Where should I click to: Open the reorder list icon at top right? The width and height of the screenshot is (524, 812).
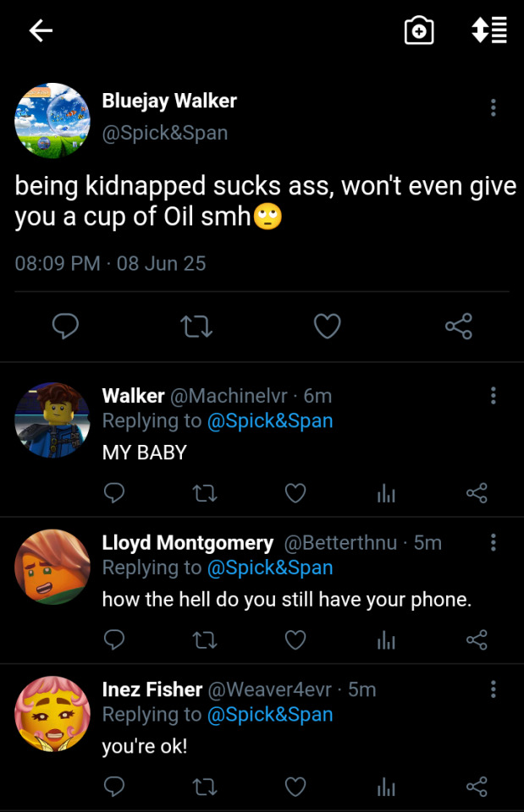click(489, 30)
